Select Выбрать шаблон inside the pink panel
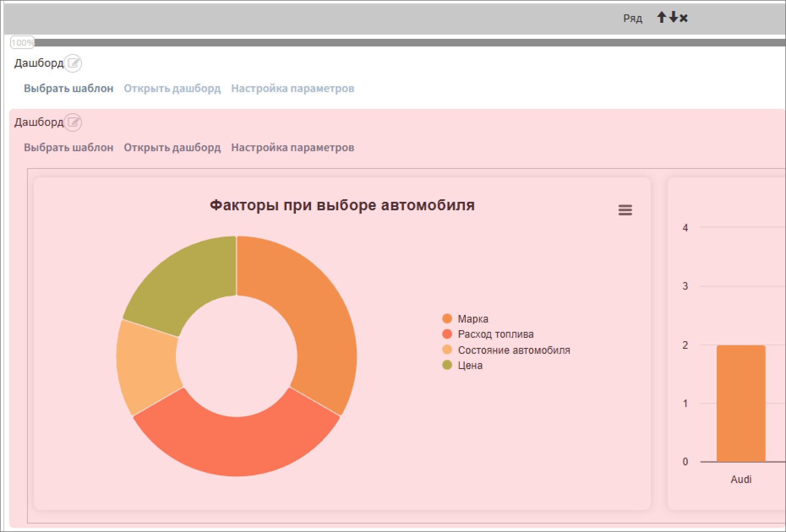The height and width of the screenshot is (532, 786). (x=68, y=148)
